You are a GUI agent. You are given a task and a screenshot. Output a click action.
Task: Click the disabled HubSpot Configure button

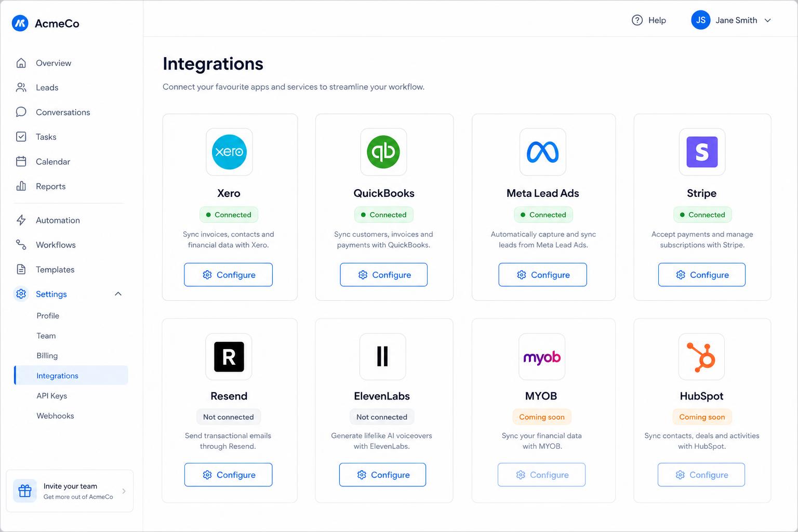[x=701, y=474]
